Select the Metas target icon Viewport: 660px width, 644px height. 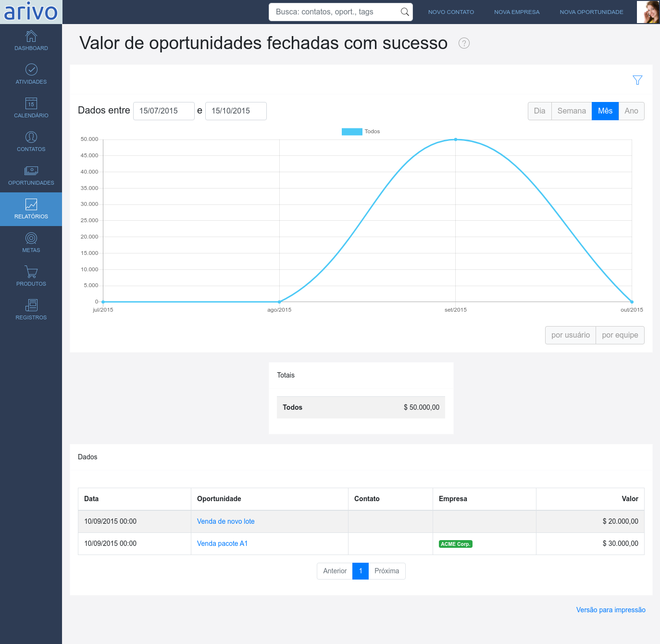(31, 239)
